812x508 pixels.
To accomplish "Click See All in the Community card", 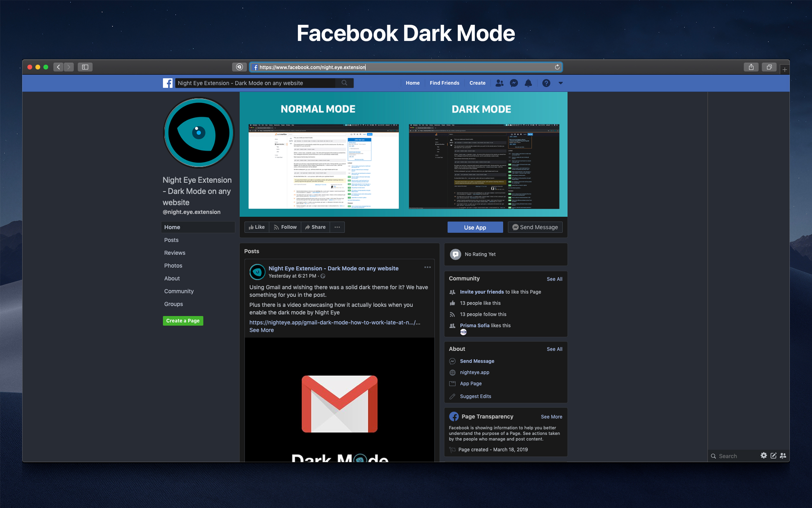I will point(554,279).
